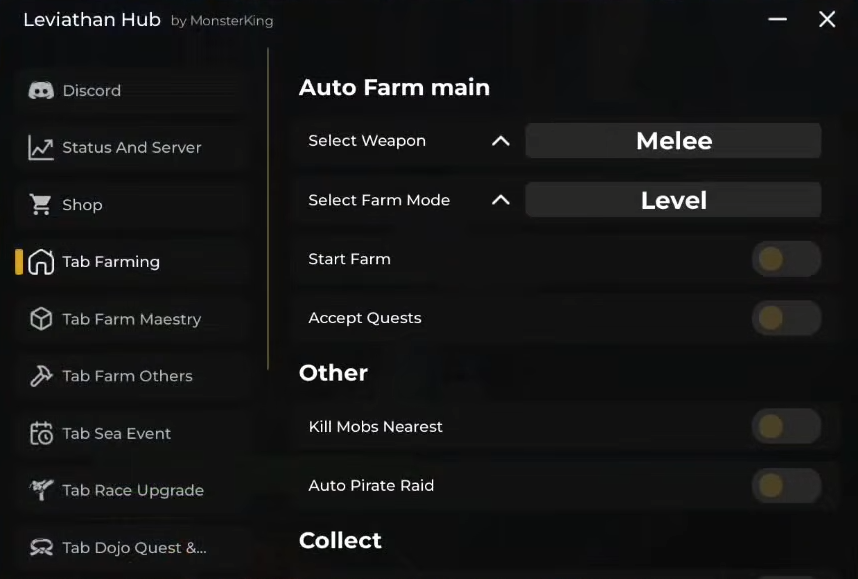Screen dimensions: 858x579
Task: Click the sidebar vertical scrollbar divider
Action: click(268, 210)
